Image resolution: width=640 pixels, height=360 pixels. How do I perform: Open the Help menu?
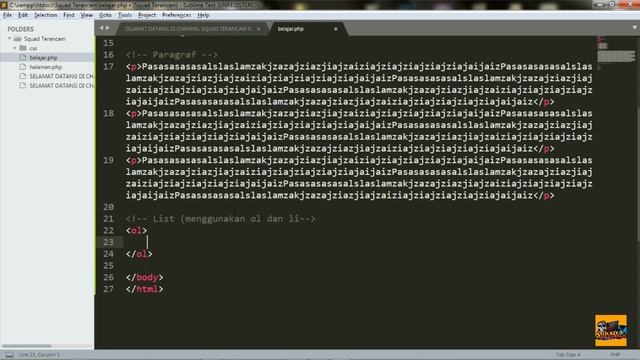(x=203, y=15)
